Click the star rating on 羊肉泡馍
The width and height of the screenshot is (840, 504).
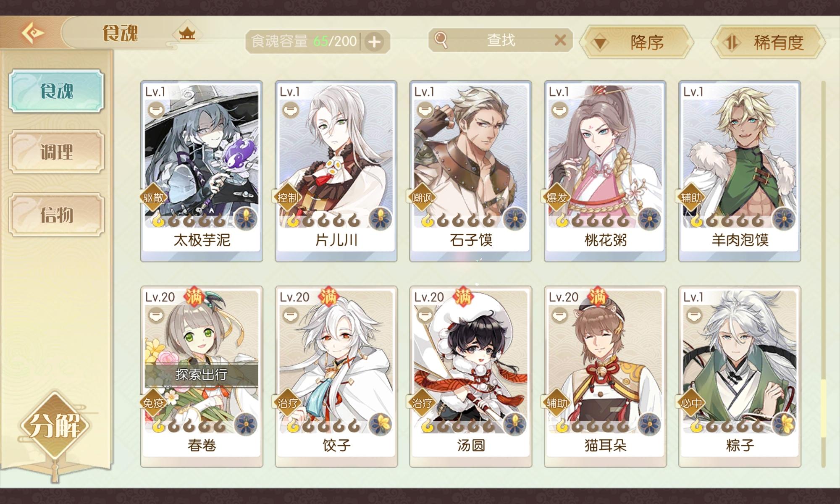point(727,220)
